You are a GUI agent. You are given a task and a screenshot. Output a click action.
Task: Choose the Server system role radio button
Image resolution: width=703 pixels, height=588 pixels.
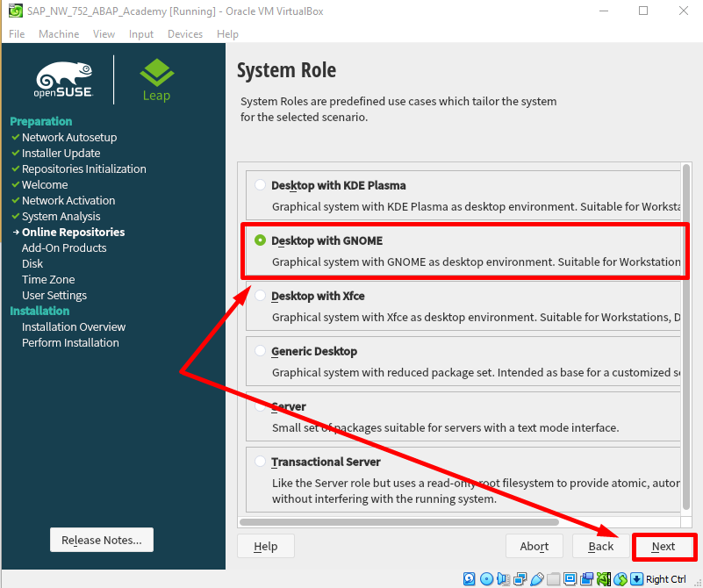point(260,406)
